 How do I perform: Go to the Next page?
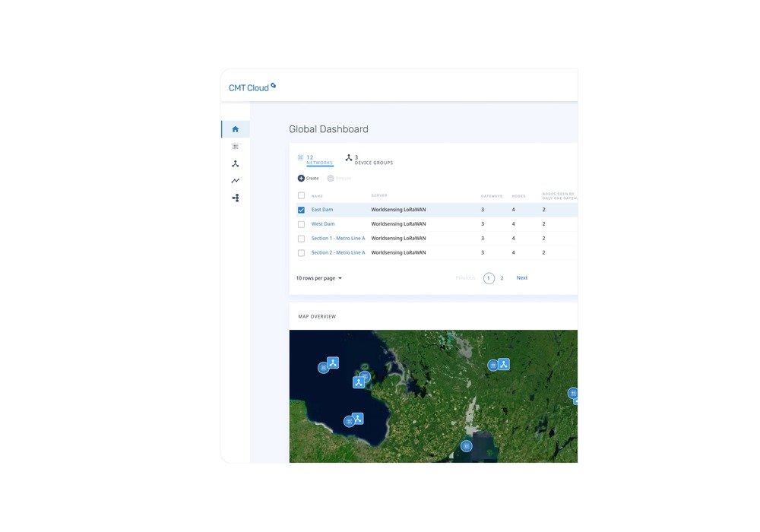coord(521,277)
